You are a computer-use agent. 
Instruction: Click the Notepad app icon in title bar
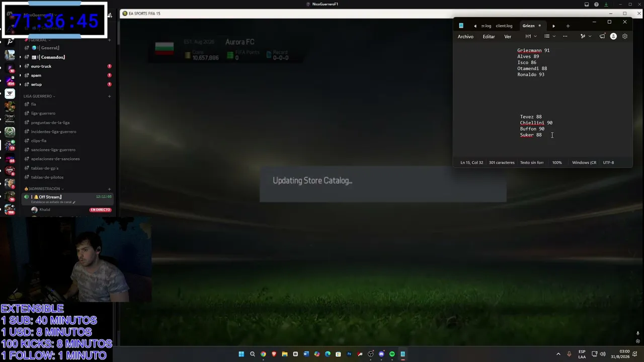coord(461,26)
